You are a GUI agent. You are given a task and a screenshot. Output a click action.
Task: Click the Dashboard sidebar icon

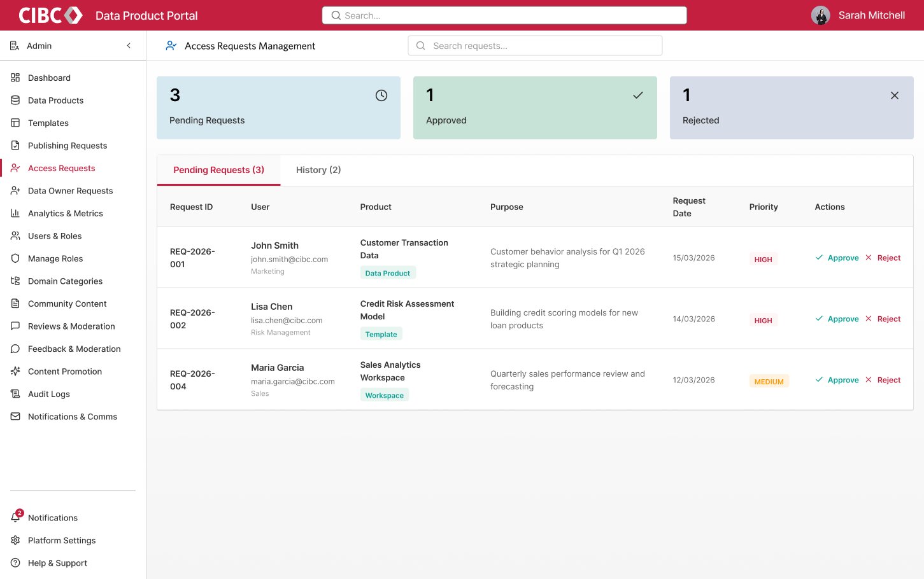click(x=15, y=78)
